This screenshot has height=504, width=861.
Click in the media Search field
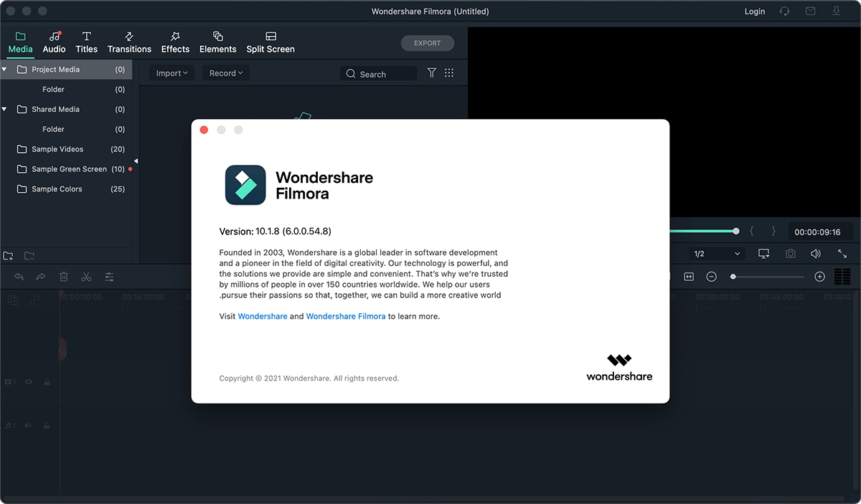coord(379,74)
